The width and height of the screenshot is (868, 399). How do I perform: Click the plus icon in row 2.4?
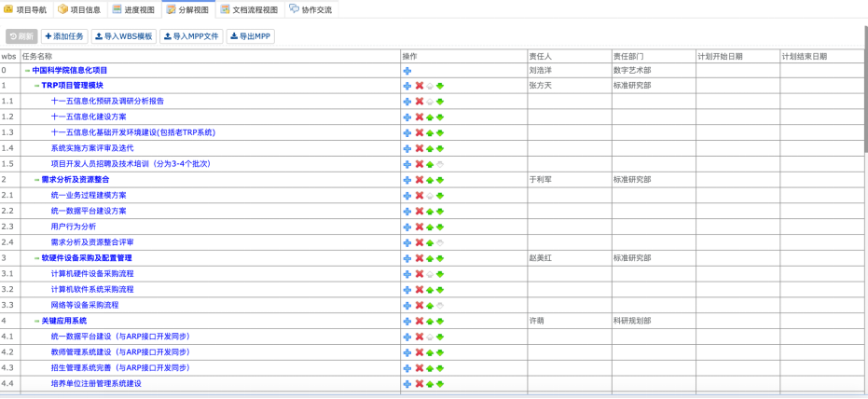pos(407,242)
